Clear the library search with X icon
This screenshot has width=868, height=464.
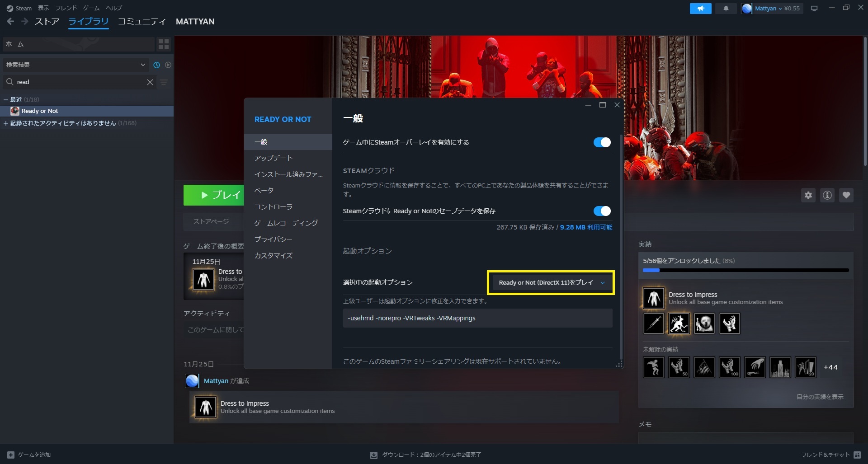tap(150, 82)
